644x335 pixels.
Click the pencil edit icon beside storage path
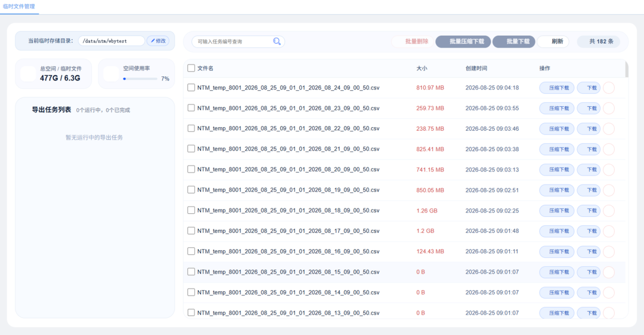tap(153, 41)
